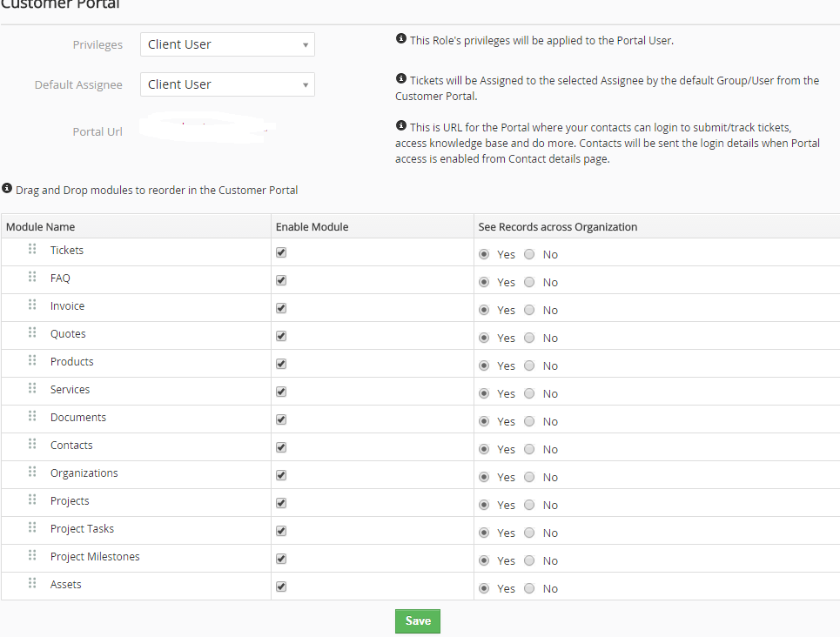The image size is (840, 637).
Task: Click the drag handle for the Tickets row
Action: (32, 249)
